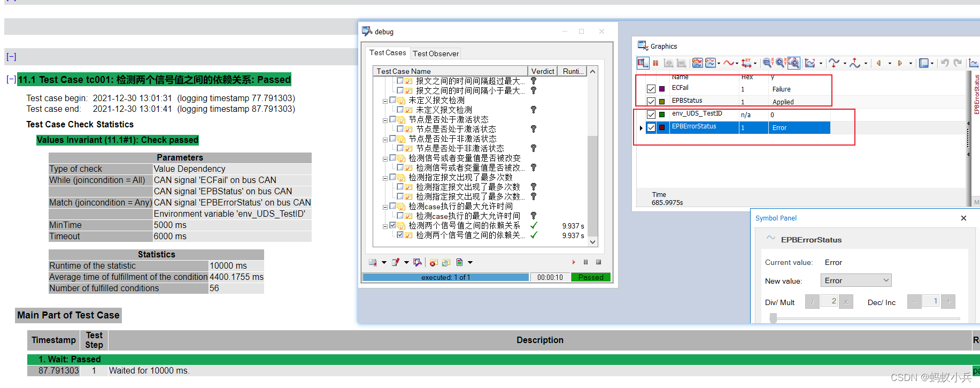Click the fit-all-signals graph icon

(697, 63)
